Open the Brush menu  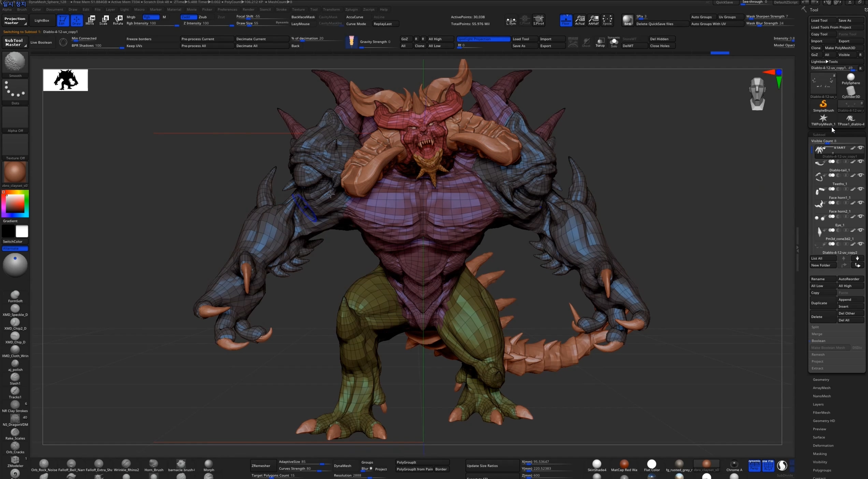(x=22, y=9)
